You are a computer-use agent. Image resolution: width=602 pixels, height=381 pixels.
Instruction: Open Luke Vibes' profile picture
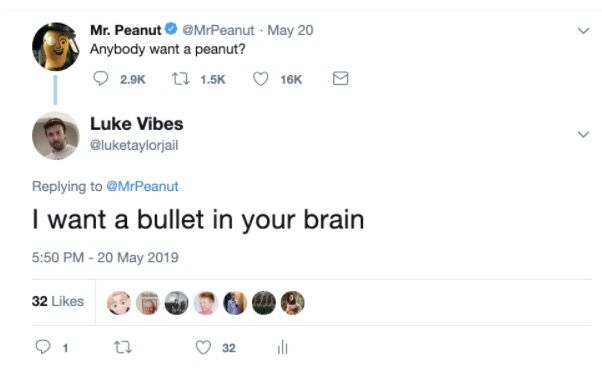[56, 136]
